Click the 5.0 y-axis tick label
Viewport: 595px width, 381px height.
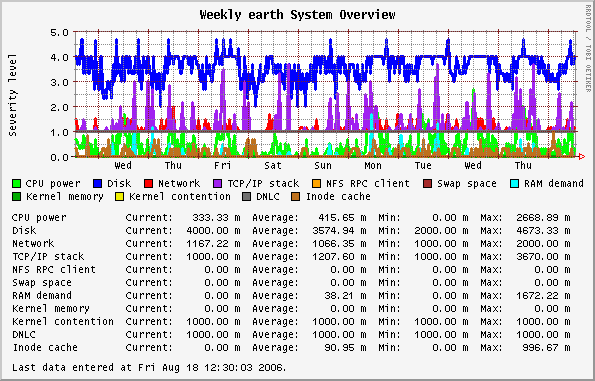point(60,33)
